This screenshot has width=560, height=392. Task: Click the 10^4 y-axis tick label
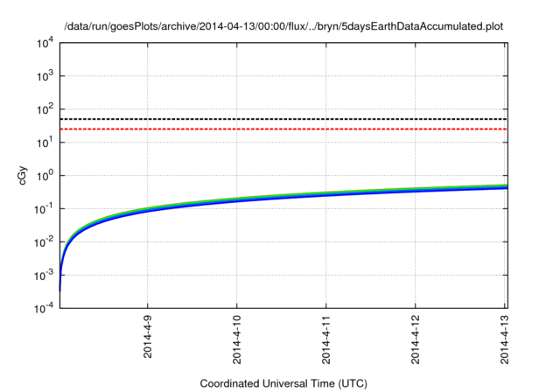pos(45,43)
